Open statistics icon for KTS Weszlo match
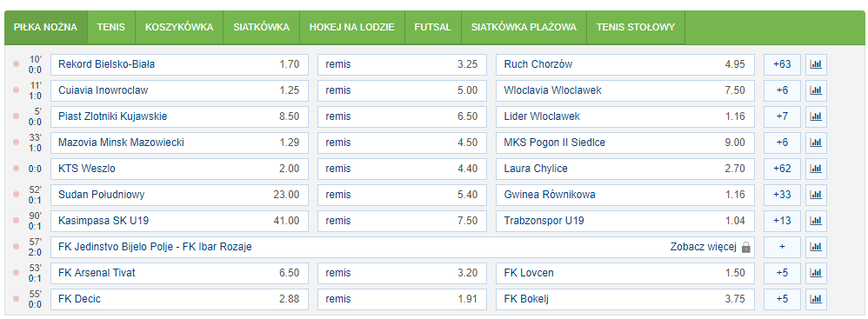The height and width of the screenshot is (319, 868). click(816, 169)
